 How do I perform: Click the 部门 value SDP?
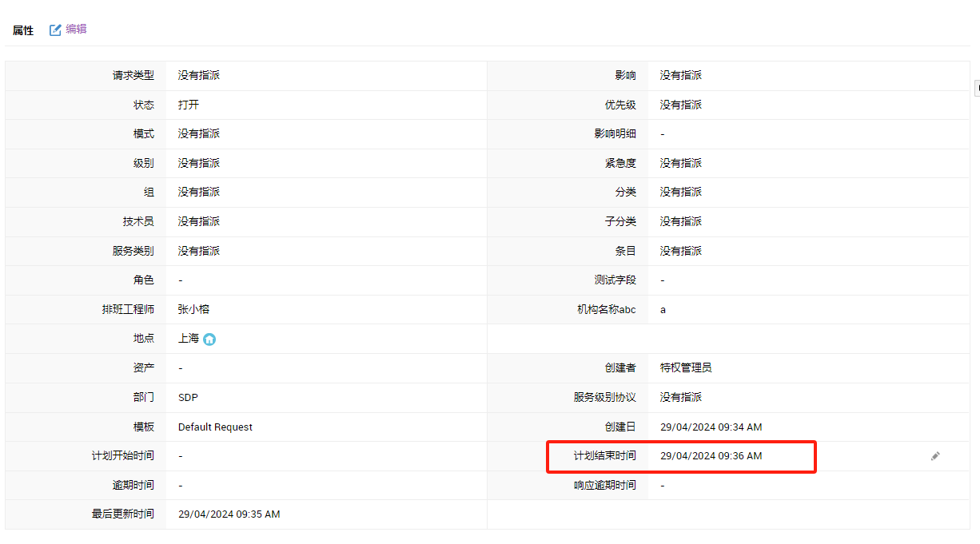(189, 397)
